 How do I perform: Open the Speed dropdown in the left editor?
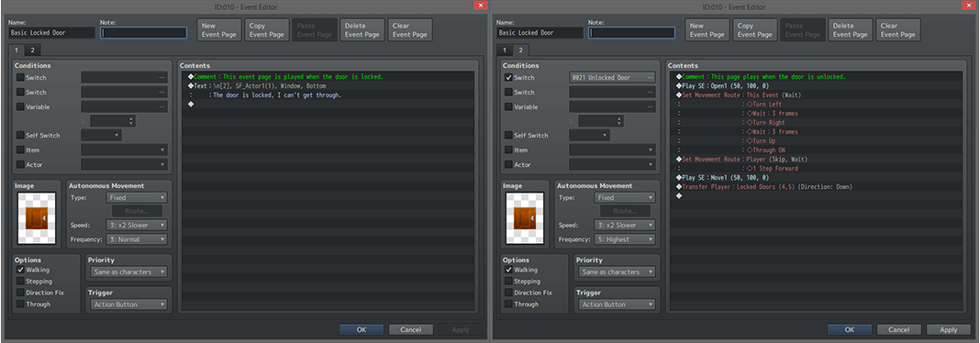(x=136, y=225)
